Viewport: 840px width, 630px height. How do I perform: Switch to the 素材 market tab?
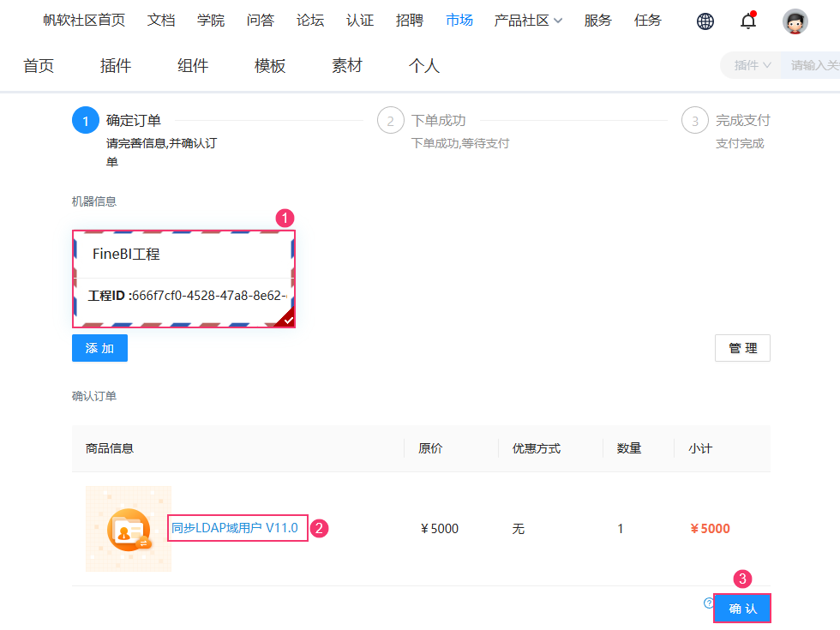point(347,65)
